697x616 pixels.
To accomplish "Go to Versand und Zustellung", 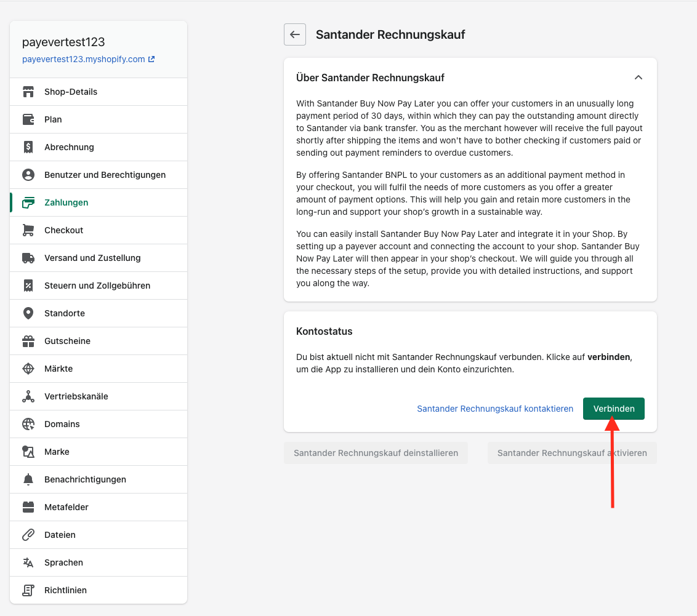I will pos(99,258).
